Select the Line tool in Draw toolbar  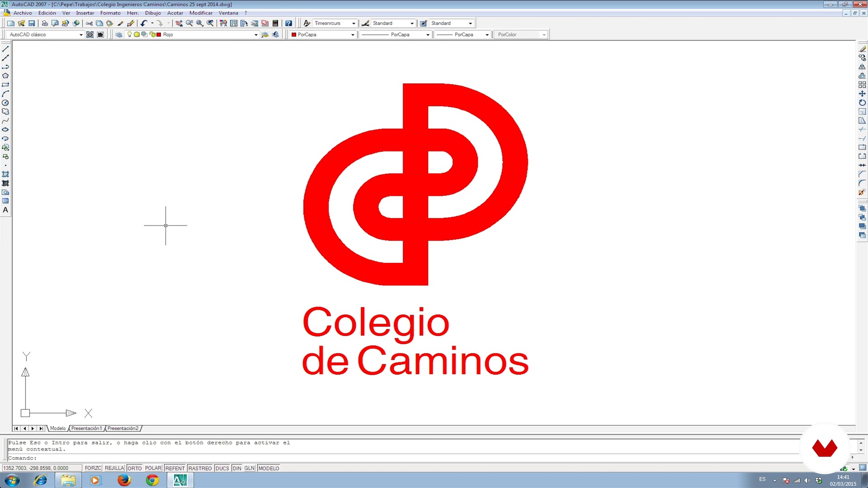pyautogui.click(x=5, y=49)
